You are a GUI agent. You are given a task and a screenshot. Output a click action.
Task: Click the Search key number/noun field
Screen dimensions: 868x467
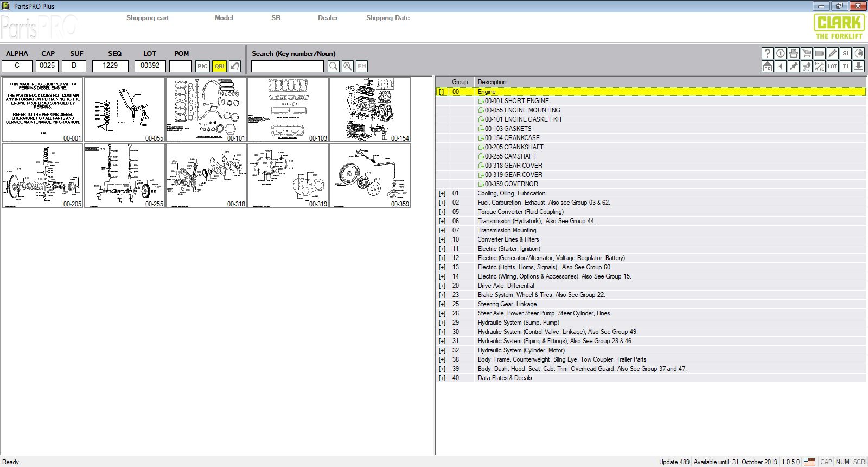pyautogui.click(x=288, y=66)
